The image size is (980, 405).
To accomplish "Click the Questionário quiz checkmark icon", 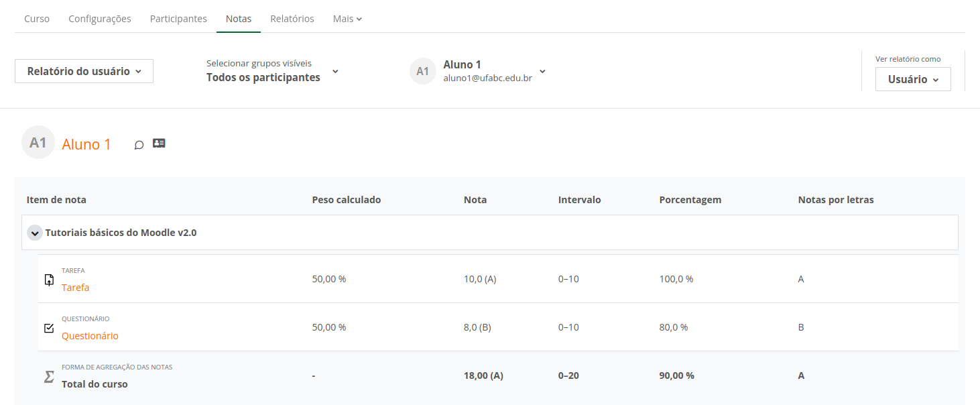I will coord(48,327).
